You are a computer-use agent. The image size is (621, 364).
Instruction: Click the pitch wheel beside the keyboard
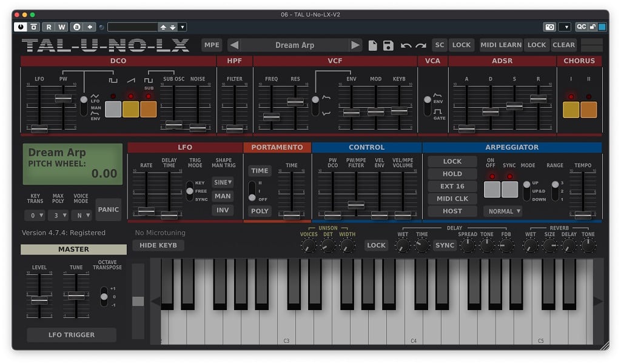[138, 301]
